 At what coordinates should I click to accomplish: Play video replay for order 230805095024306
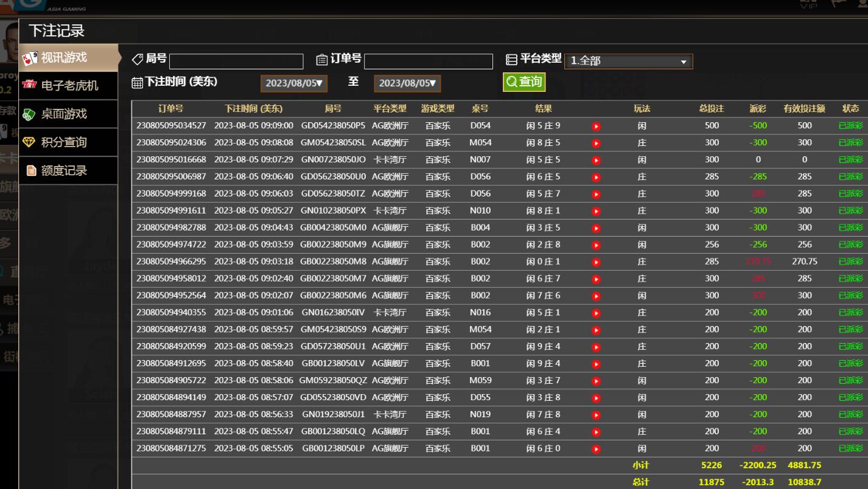[597, 144]
